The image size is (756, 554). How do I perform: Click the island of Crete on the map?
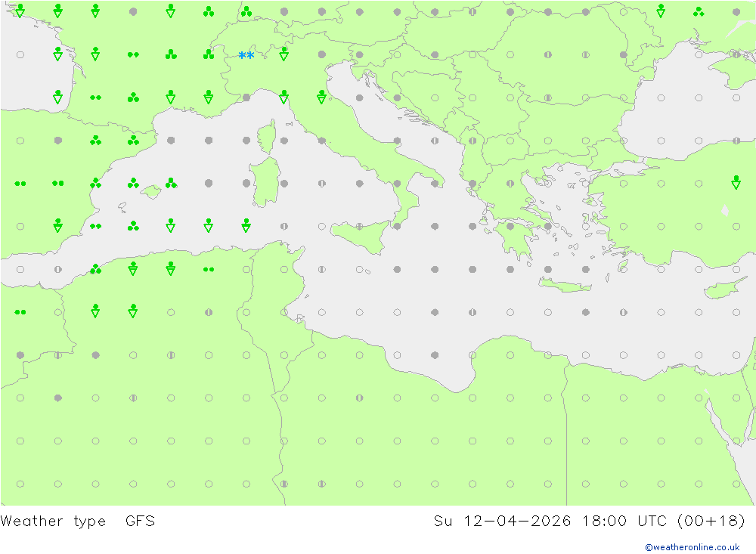565,286
